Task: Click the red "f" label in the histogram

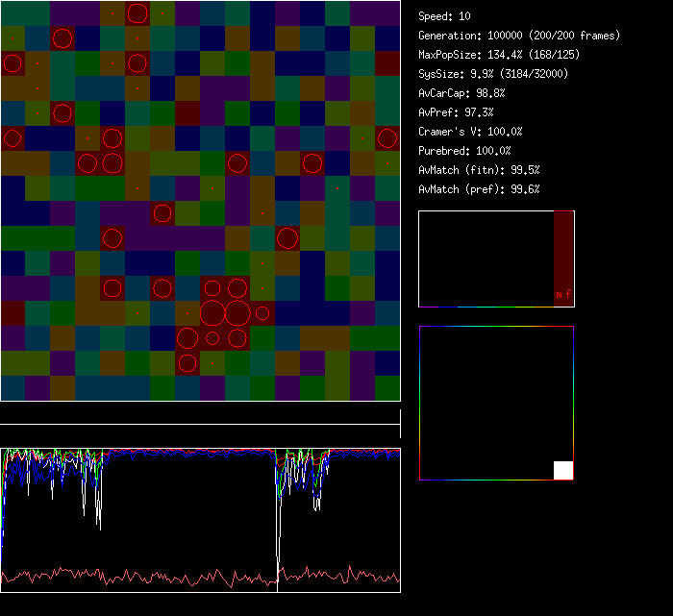Action: (567, 295)
